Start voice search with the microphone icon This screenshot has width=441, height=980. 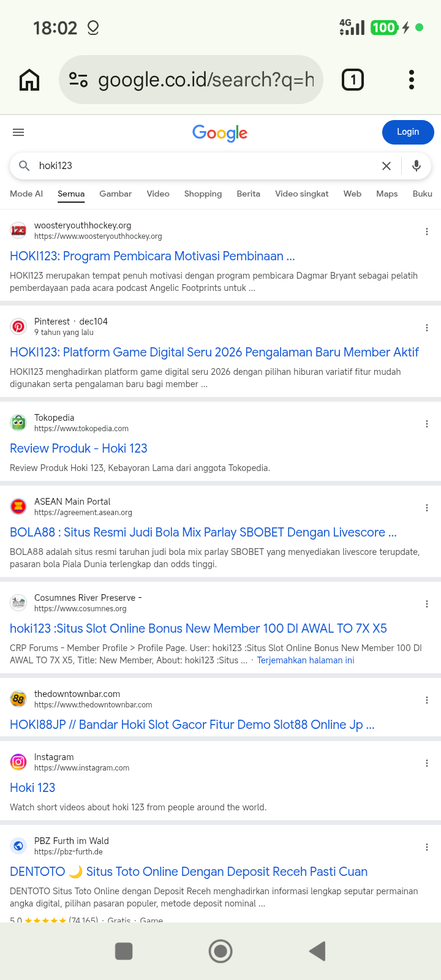[x=417, y=165]
